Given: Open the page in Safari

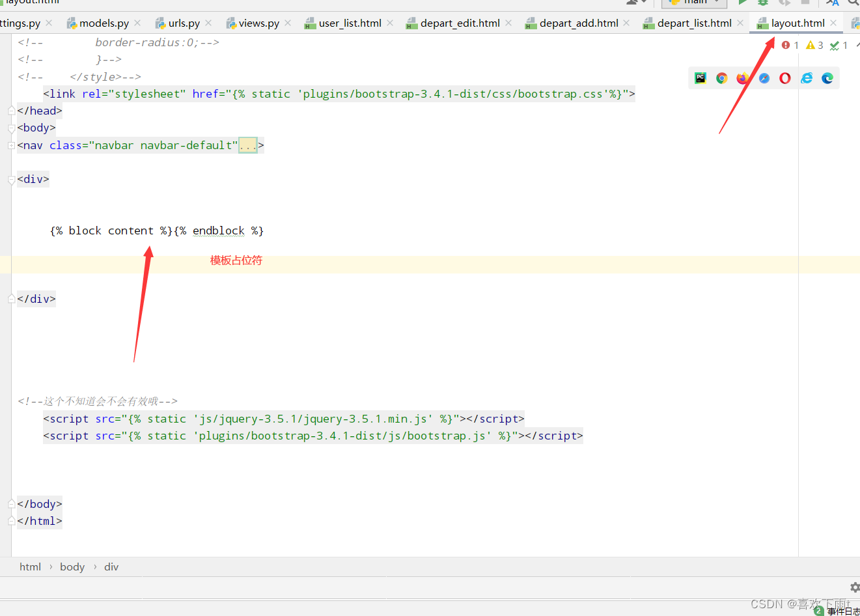Looking at the screenshot, I should [764, 78].
